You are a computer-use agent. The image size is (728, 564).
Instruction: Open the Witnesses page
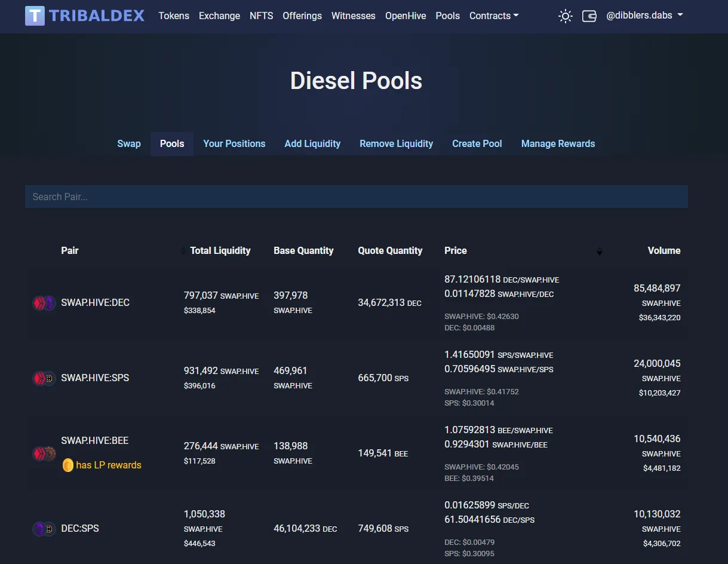click(x=354, y=16)
